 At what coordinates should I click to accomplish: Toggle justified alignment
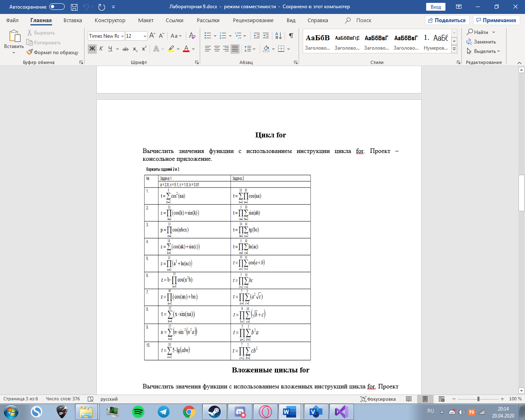235,49
